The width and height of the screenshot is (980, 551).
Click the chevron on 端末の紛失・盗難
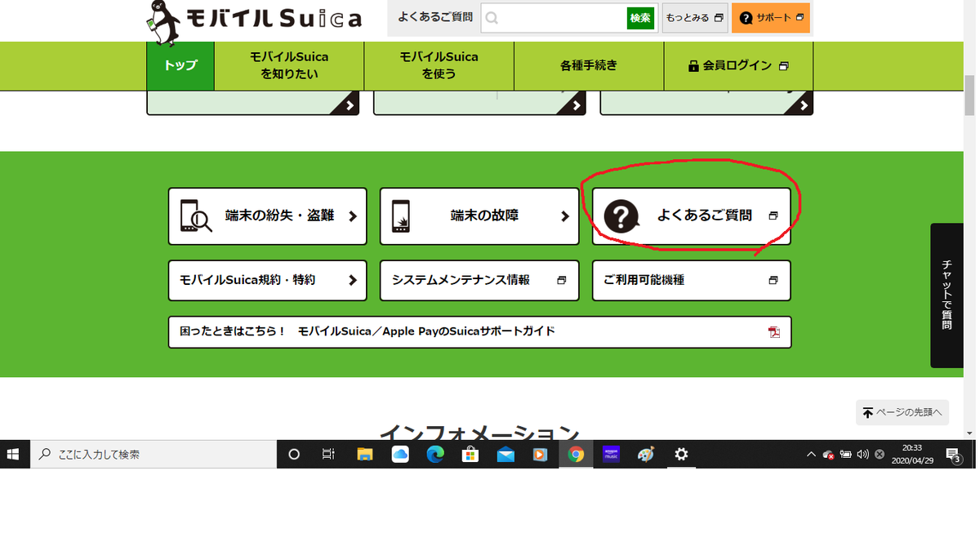click(x=353, y=216)
